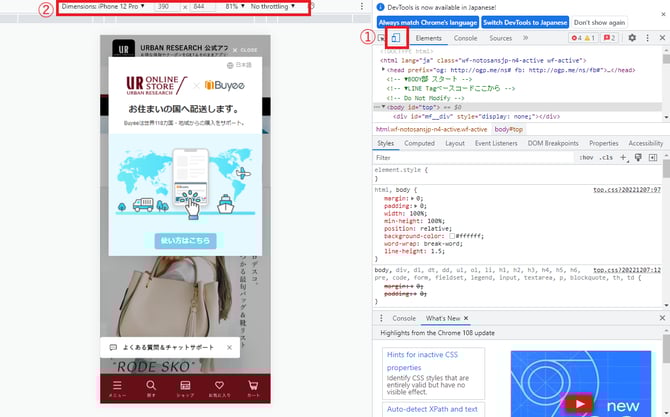The width and height of the screenshot is (670, 417).
Task: Open the Event Listeners tab
Action: point(496,143)
